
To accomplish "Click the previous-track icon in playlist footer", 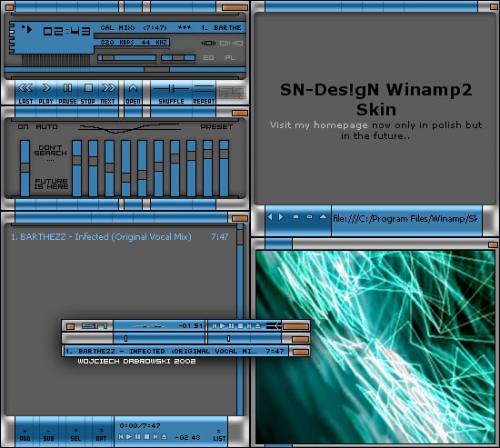I will coord(121,437).
